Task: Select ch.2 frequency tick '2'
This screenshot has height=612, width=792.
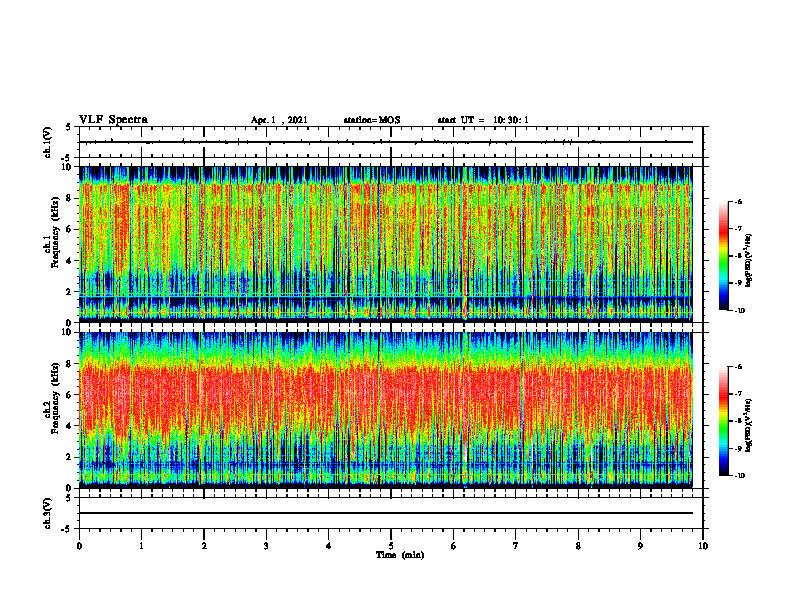Action: [x=70, y=457]
